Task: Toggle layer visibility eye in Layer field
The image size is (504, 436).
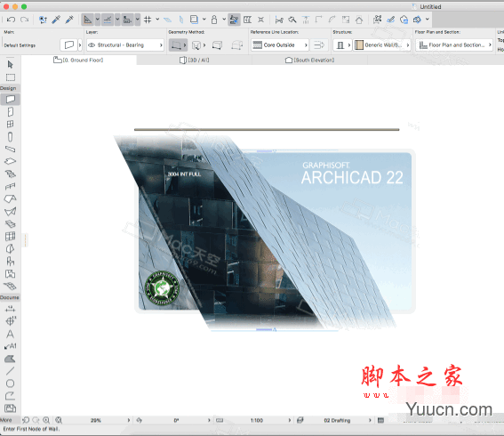Action: click(92, 45)
